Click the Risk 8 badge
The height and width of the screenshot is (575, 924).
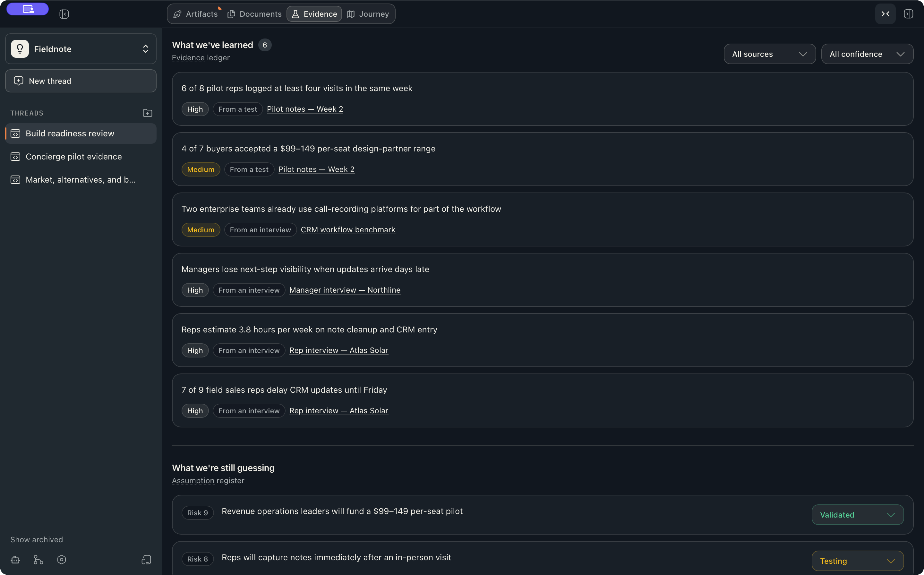[197, 559]
